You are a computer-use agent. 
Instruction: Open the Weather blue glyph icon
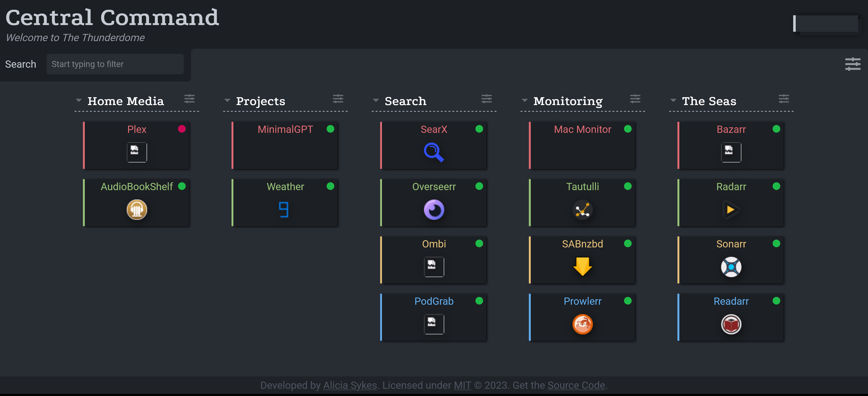284,209
